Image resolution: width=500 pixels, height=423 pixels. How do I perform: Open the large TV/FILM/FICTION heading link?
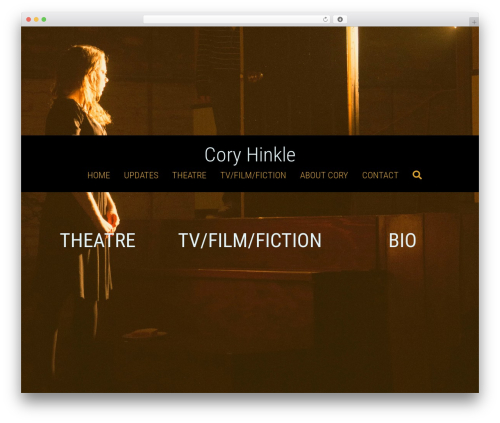pos(250,240)
